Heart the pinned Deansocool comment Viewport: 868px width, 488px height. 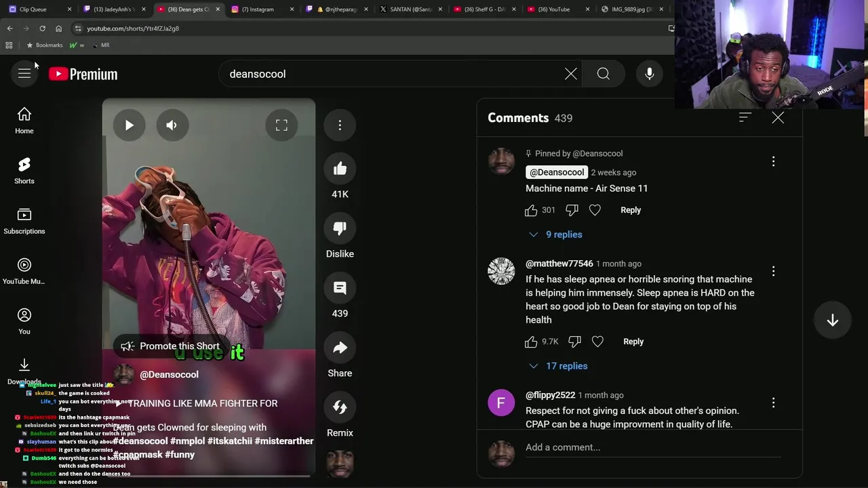(595, 210)
